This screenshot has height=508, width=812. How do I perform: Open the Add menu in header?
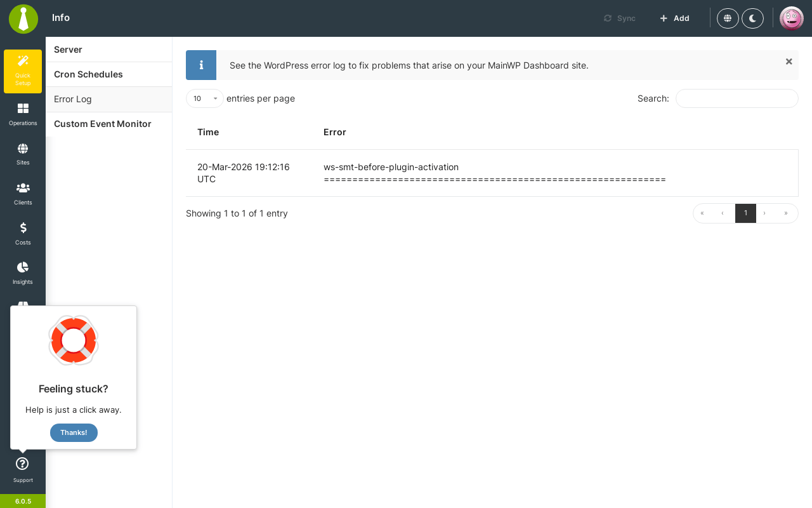point(674,18)
